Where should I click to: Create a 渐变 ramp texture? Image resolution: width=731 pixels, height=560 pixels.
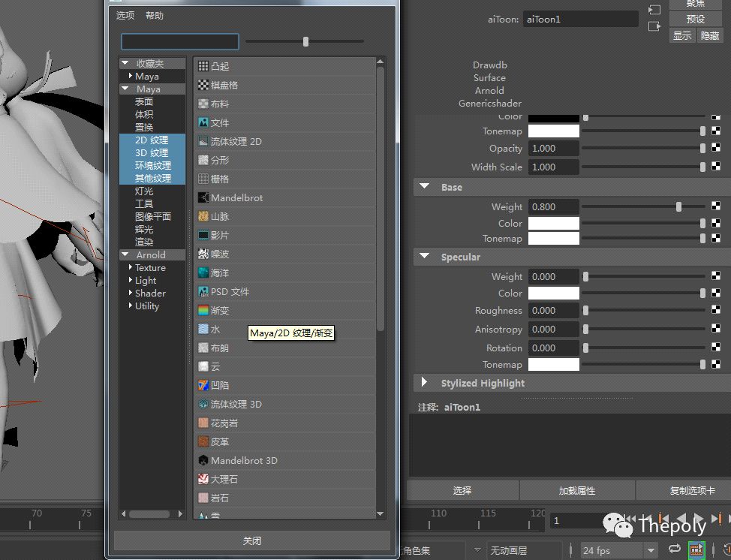(x=285, y=310)
